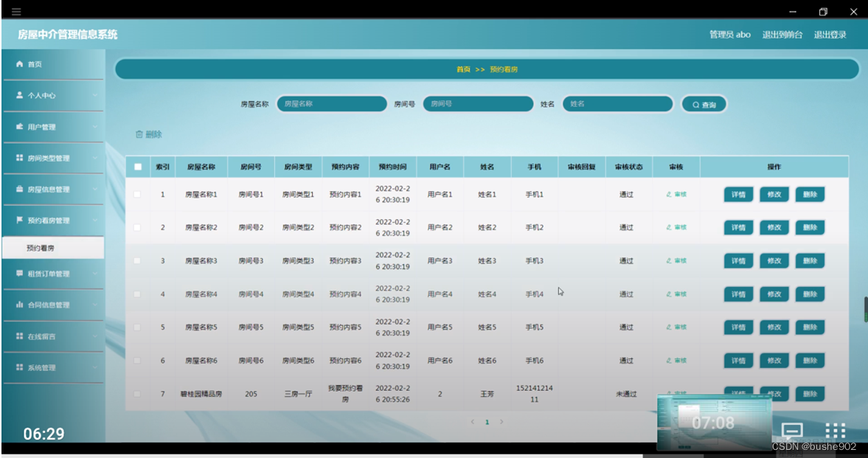Go to the previous page arrow

tap(472, 422)
